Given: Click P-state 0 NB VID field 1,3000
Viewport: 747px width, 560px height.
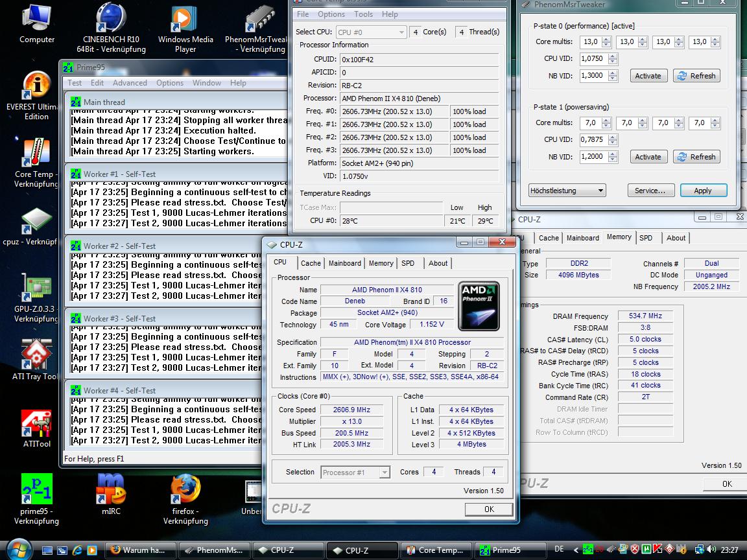Looking at the screenshot, I should click(x=593, y=76).
